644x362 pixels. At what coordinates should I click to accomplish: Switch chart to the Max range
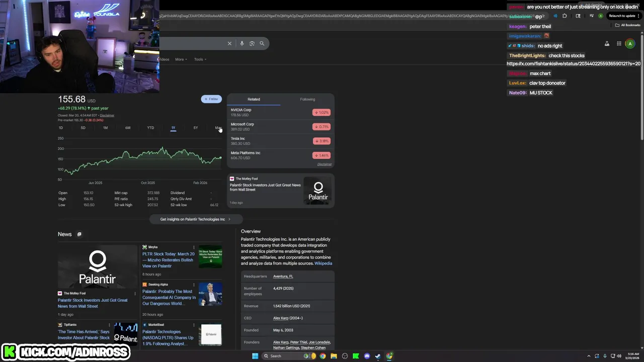pos(218,128)
